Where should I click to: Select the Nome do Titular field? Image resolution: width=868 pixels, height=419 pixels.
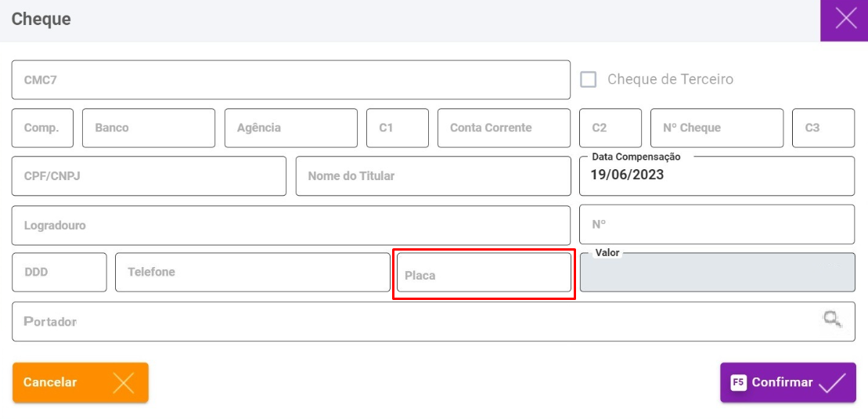pos(433,176)
